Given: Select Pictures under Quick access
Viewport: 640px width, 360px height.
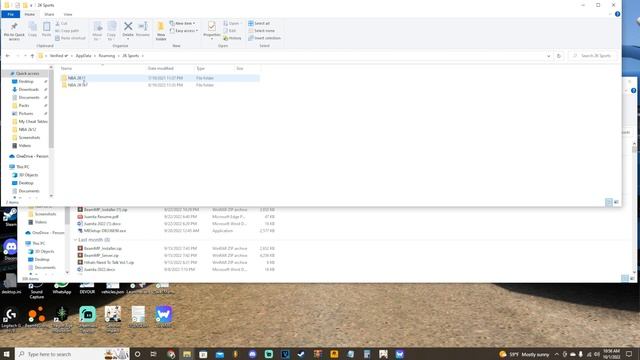Looking at the screenshot, I should pyautogui.click(x=26, y=113).
